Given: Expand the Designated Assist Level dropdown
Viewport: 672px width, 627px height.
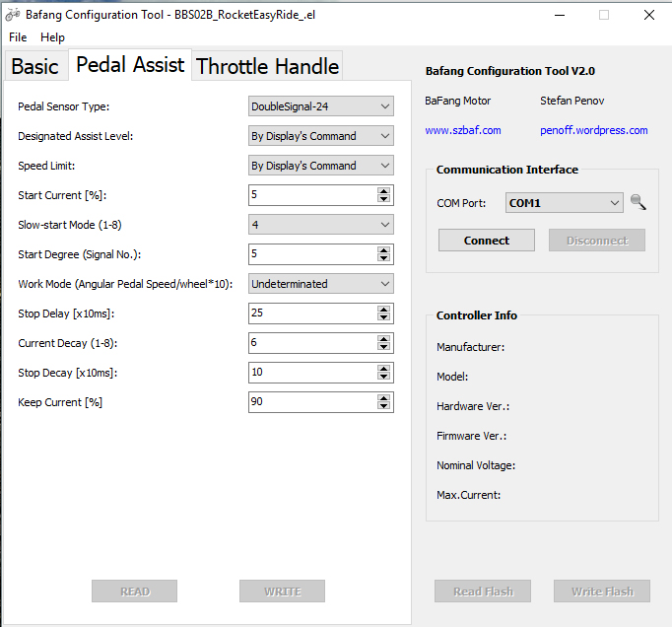Looking at the screenshot, I should (320, 136).
